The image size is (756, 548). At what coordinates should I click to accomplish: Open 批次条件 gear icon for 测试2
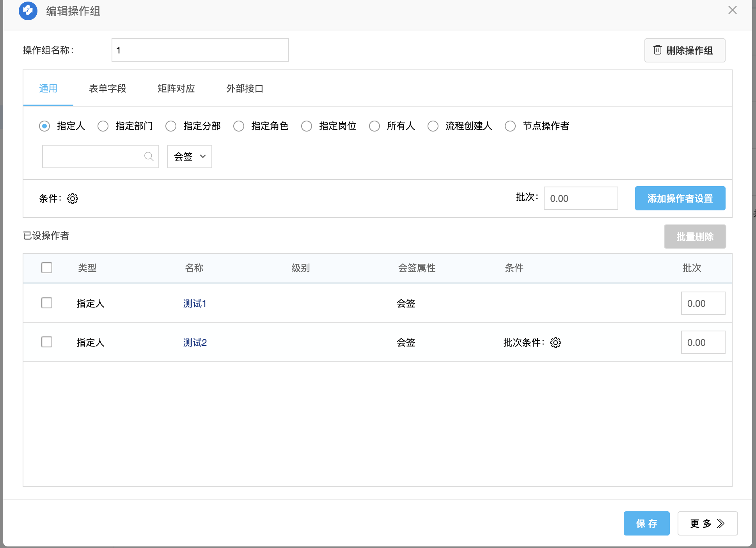[555, 343]
